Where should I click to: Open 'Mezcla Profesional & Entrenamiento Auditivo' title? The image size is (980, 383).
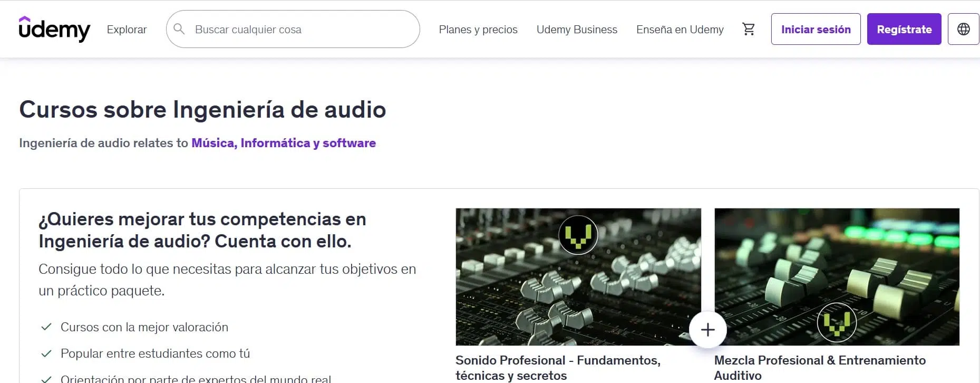tap(820, 368)
